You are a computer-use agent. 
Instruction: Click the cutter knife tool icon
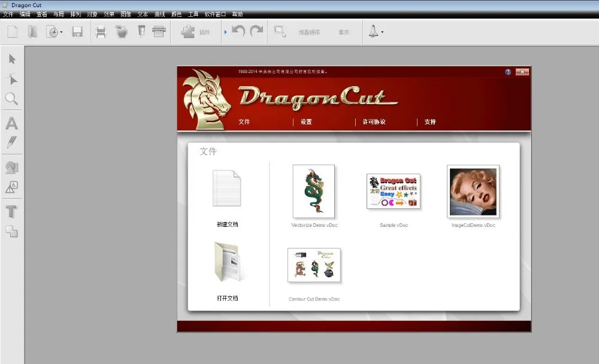[x=141, y=31]
